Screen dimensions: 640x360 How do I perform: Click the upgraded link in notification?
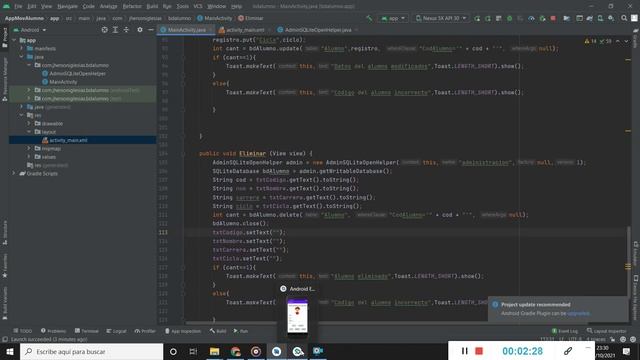tap(578, 313)
